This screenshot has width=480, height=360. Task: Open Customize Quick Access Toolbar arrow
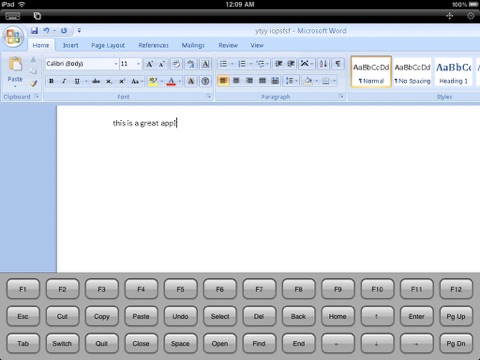[79, 30]
